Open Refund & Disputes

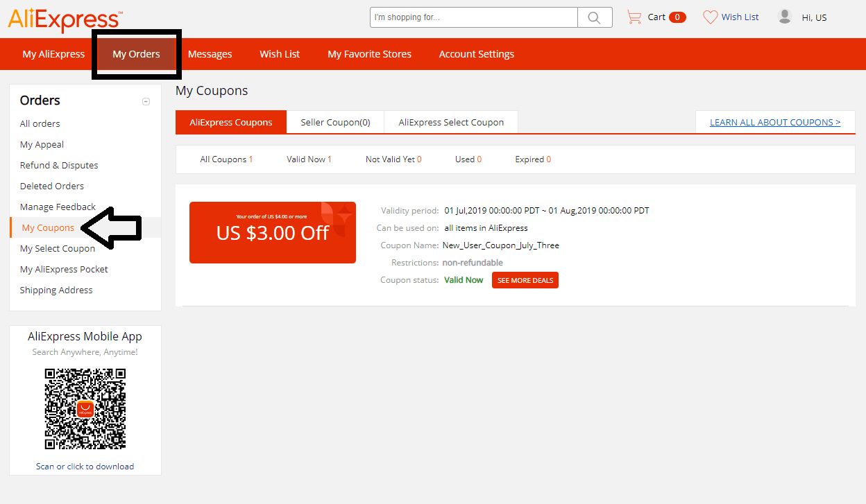[59, 165]
